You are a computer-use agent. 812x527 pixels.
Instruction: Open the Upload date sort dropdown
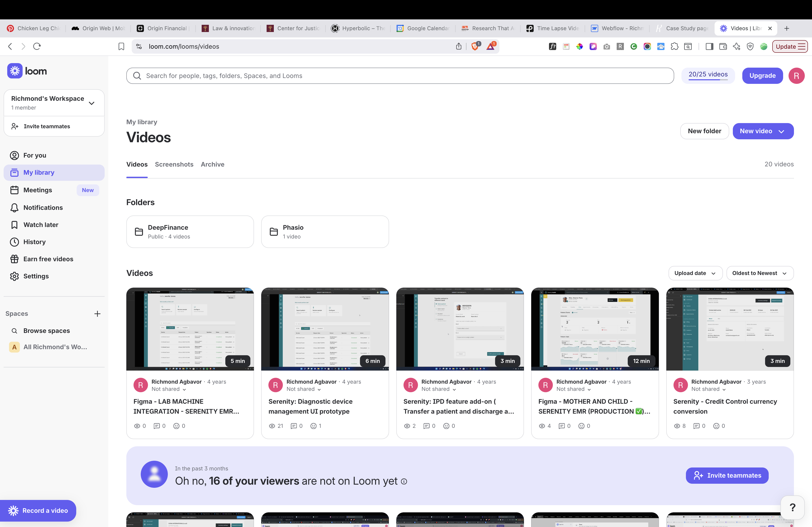[x=695, y=273]
